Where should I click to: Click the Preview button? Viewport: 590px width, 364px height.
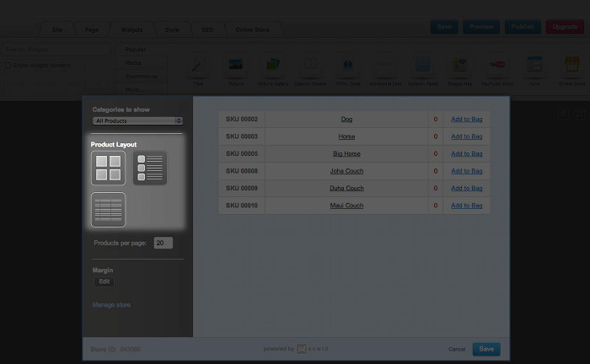pyautogui.click(x=481, y=27)
